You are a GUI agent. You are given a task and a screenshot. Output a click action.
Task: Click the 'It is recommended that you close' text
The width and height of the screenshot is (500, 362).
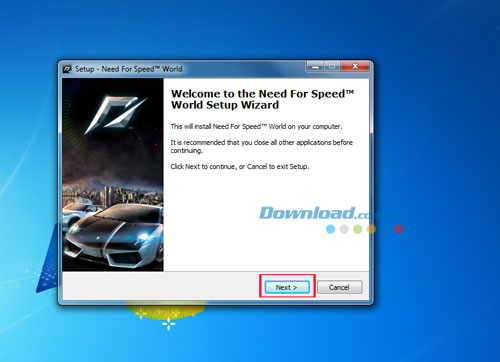coord(261,146)
